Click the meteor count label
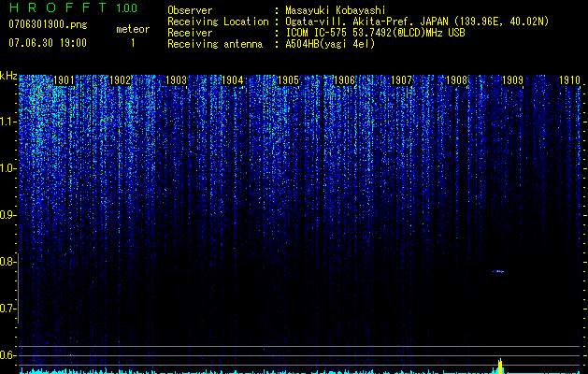 point(133,29)
